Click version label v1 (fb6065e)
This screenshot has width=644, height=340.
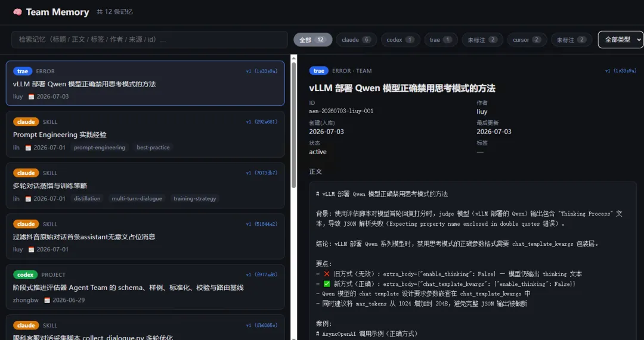click(x=262, y=325)
